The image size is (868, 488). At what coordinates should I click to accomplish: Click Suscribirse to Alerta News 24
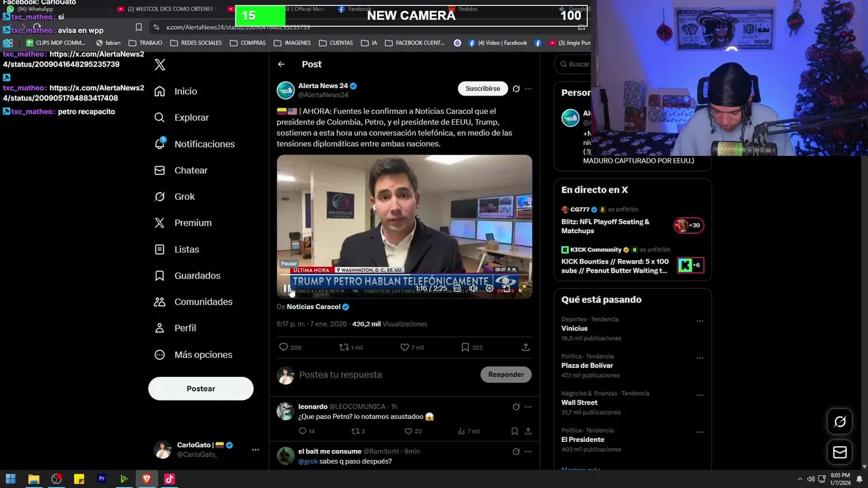click(x=483, y=89)
